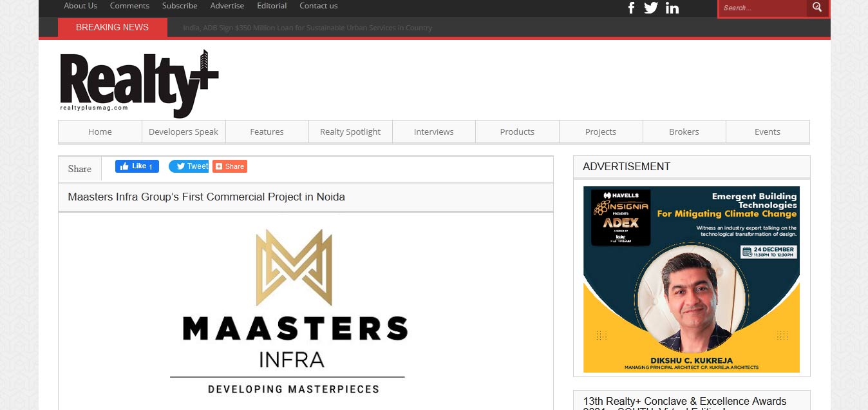Open the Developers Speak section
The image size is (868, 410).
pyautogui.click(x=184, y=132)
